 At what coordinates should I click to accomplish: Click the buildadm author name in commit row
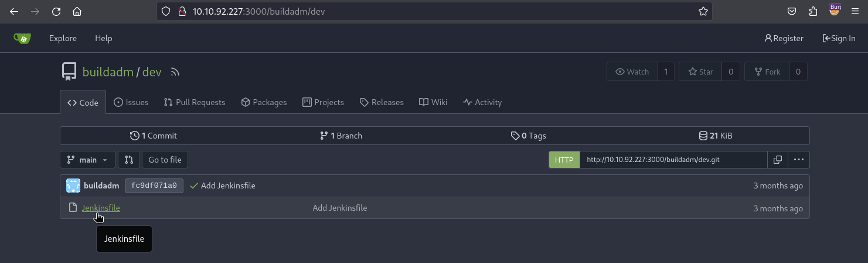pyautogui.click(x=101, y=186)
